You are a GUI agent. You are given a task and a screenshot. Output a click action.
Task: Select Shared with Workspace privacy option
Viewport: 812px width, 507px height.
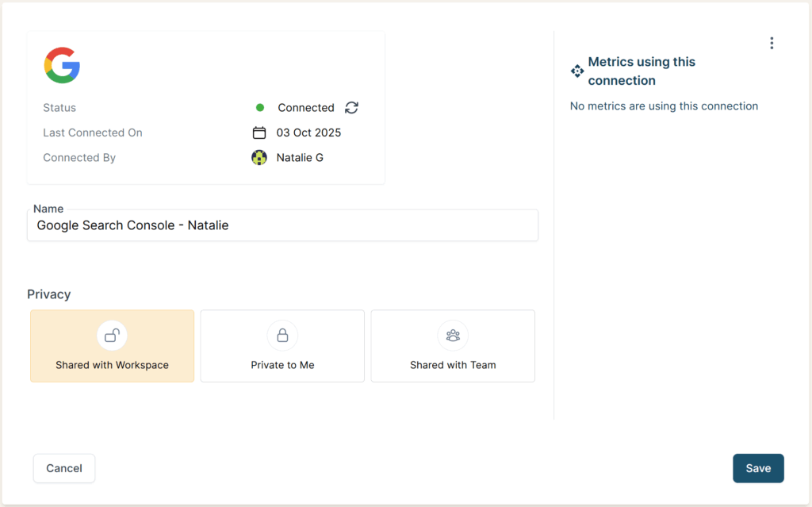tap(112, 347)
